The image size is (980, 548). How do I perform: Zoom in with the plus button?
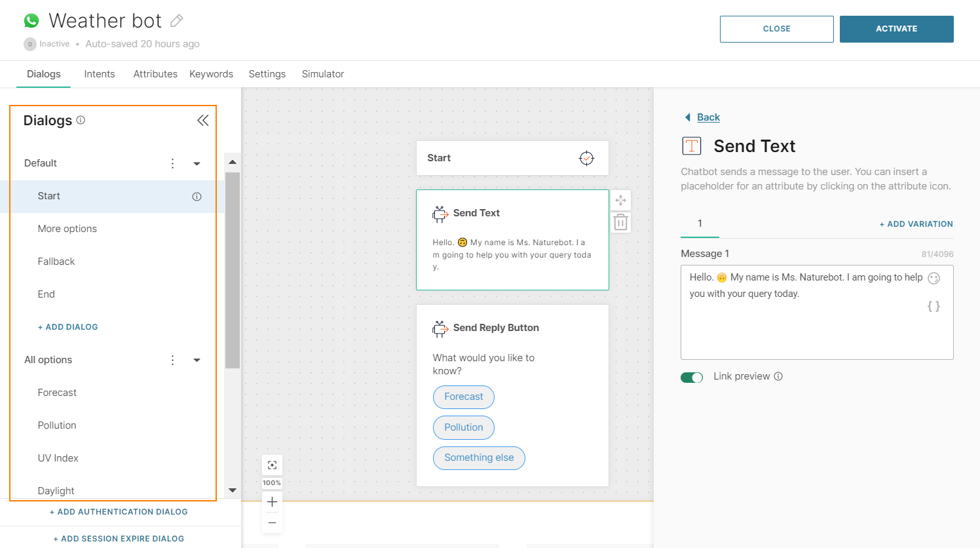pyautogui.click(x=272, y=502)
